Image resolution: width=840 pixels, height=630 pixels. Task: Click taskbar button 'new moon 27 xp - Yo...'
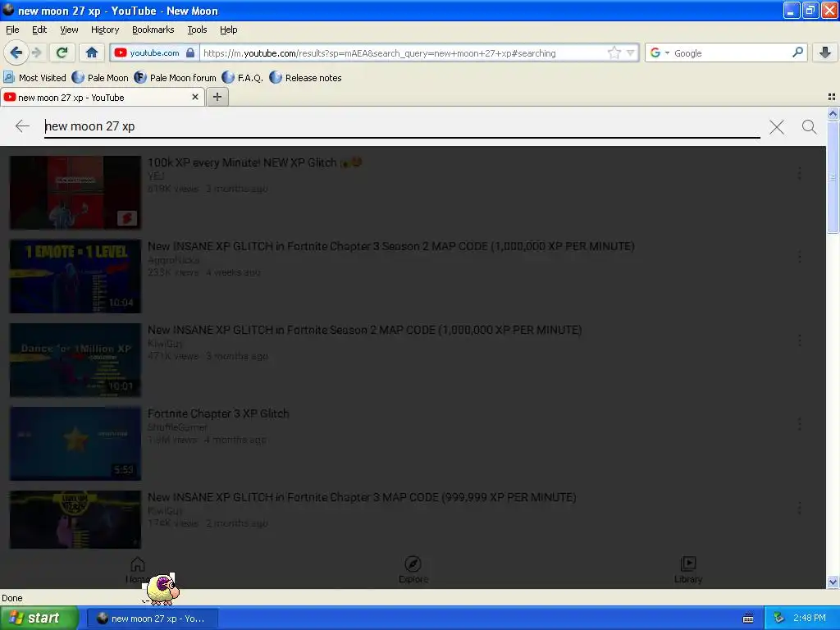coord(152,619)
